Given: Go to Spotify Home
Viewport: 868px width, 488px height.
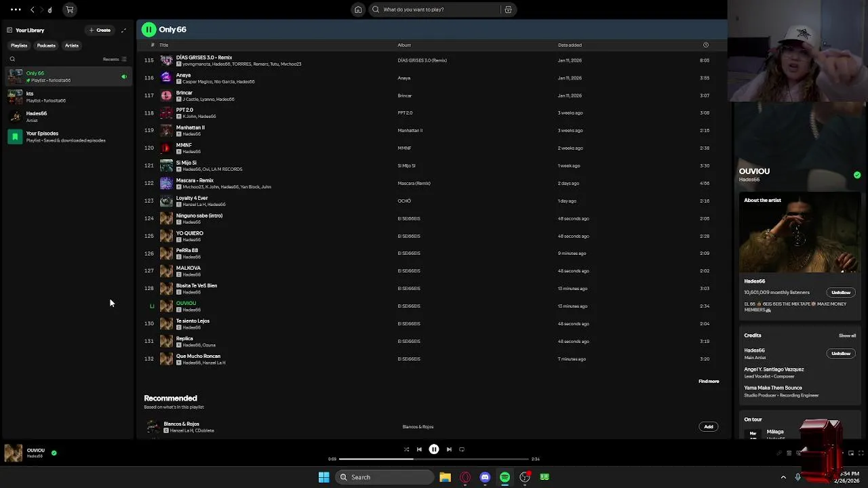Looking at the screenshot, I should tap(358, 9).
